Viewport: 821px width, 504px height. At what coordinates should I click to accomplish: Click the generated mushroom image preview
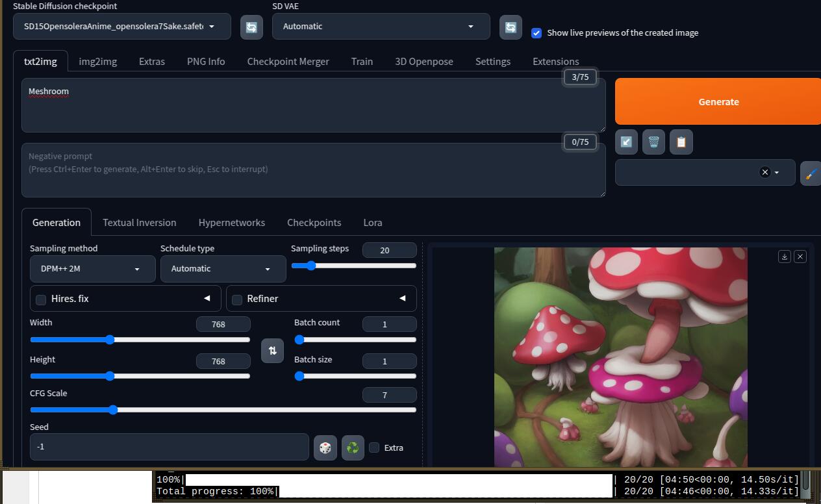pos(620,357)
